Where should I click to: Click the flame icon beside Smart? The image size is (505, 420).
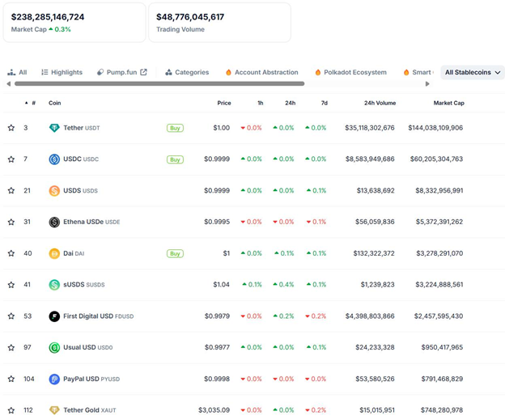point(406,72)
